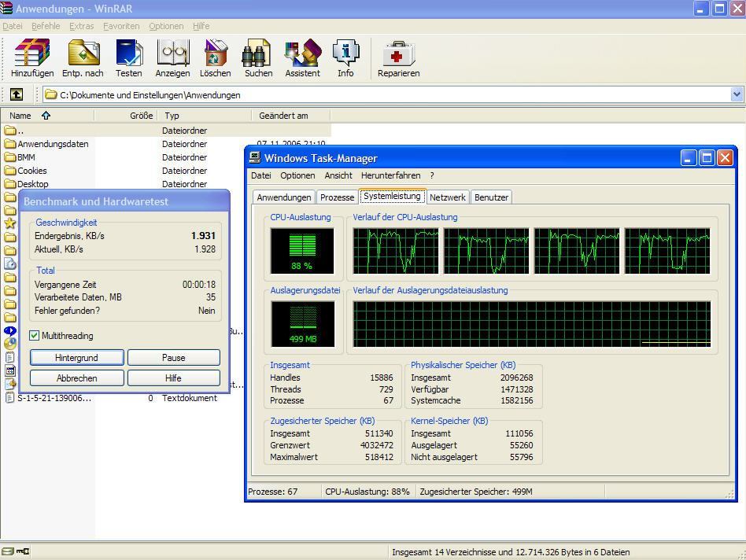Image resolution: width=746 pixels, height=560 pixels.
Task: Open Task-Manager Optionen menu
Action: click(x=297, y=175)
